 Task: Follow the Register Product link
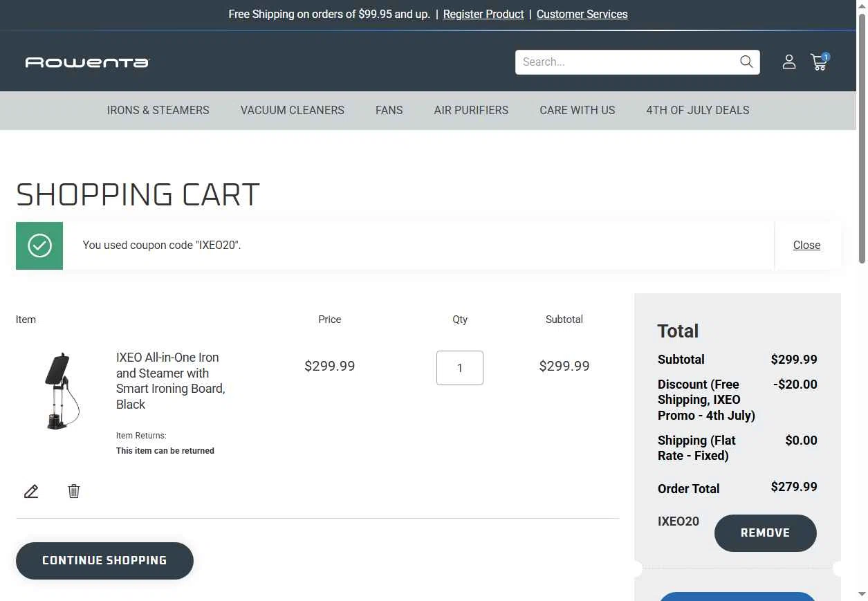483,14
